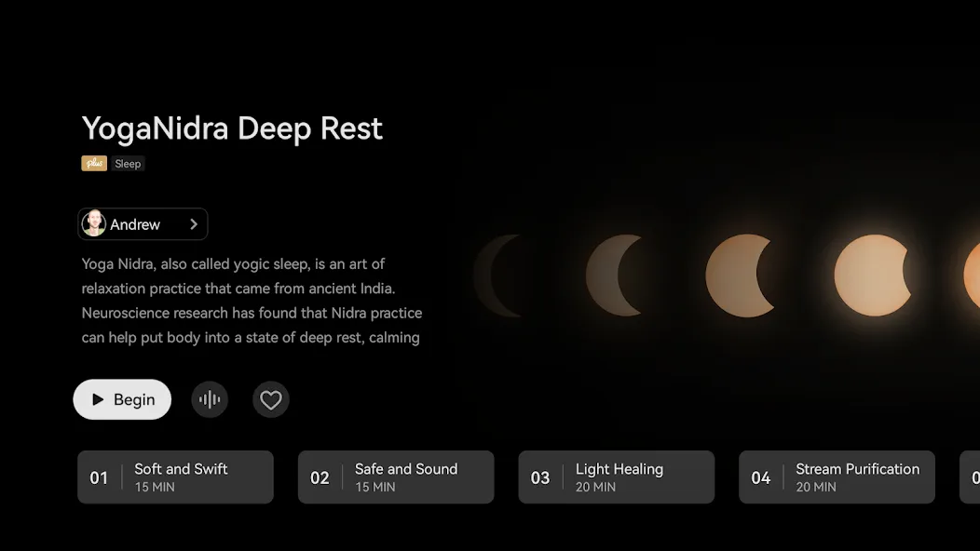The image size is (980, 551).
Task: Click the partially visible fifth session card
Action: click(x=970, y=477)
